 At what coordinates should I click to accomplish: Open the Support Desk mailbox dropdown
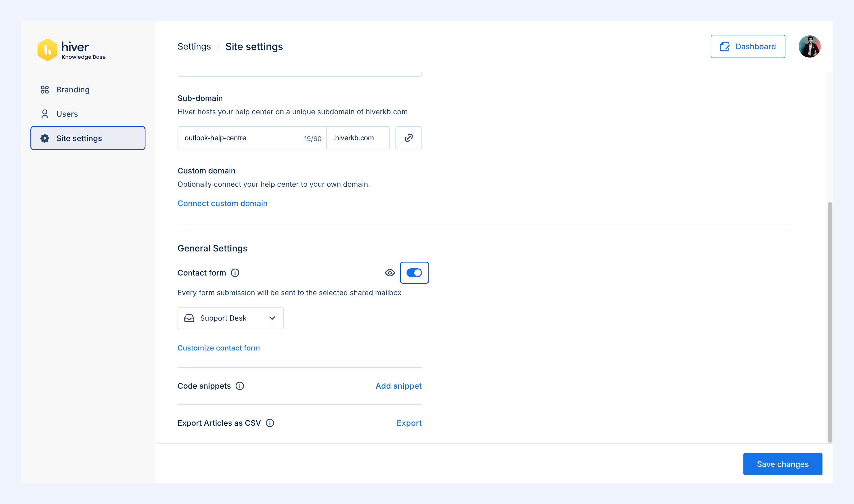(x=231, y=318)
